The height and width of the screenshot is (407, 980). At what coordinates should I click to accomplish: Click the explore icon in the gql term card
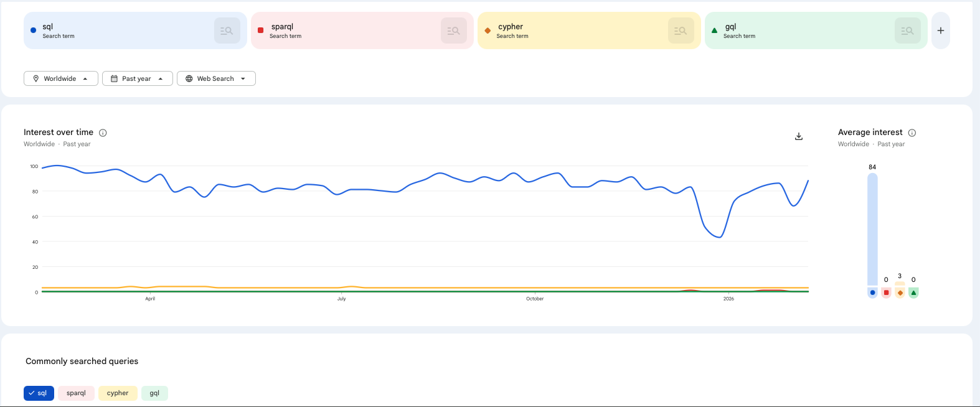coord(907,30)
